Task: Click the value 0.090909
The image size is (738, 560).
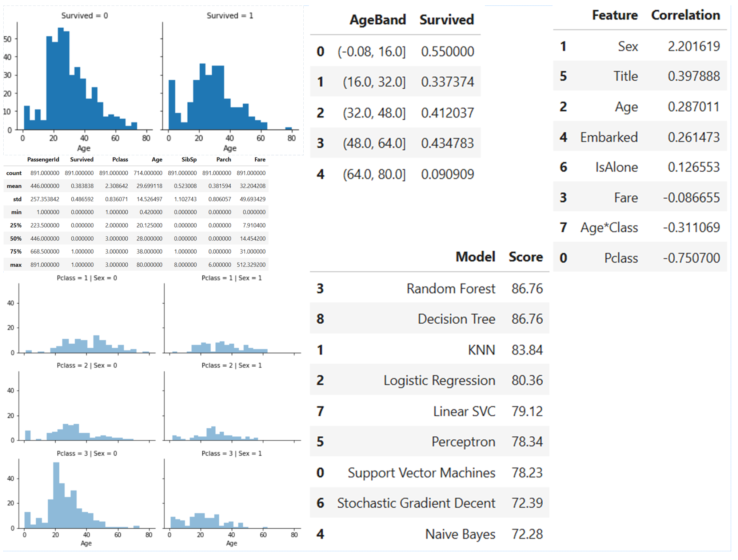Action: pyautogui.click(x=447, y=174)
